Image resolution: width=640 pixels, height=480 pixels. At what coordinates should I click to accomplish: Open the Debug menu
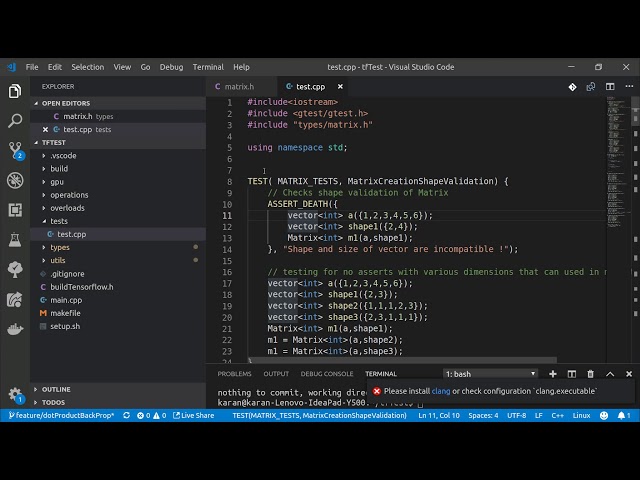click(x=171, y=67)
